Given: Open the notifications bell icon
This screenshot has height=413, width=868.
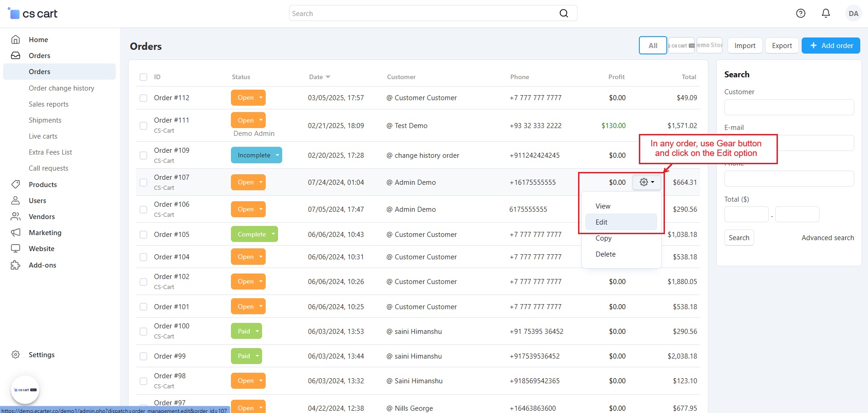Looking at the screenshot, I should coord(825,13).
